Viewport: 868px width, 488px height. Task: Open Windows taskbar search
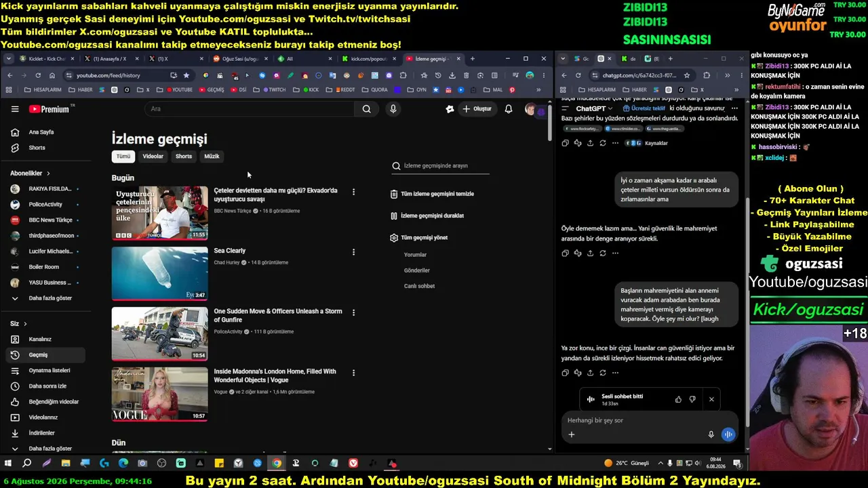[27, 464]
